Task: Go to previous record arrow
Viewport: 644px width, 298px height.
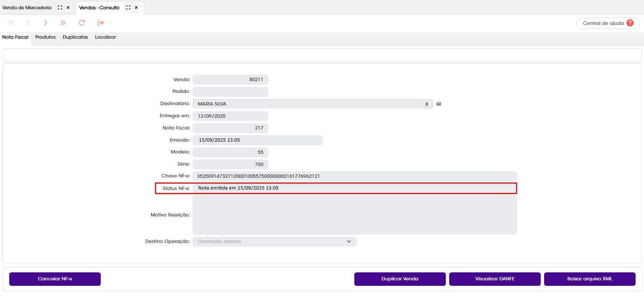Action: (x=29, y=23)
